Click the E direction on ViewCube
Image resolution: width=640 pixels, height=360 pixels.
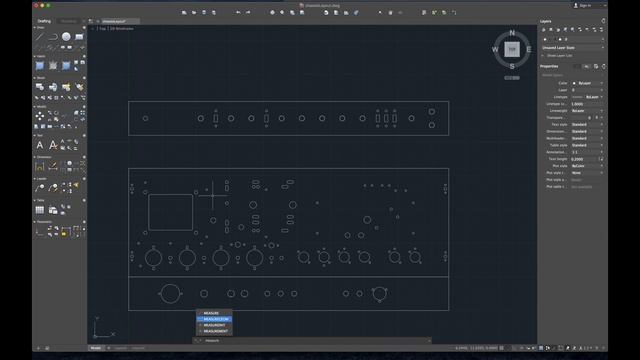click(x=529, y=50)
